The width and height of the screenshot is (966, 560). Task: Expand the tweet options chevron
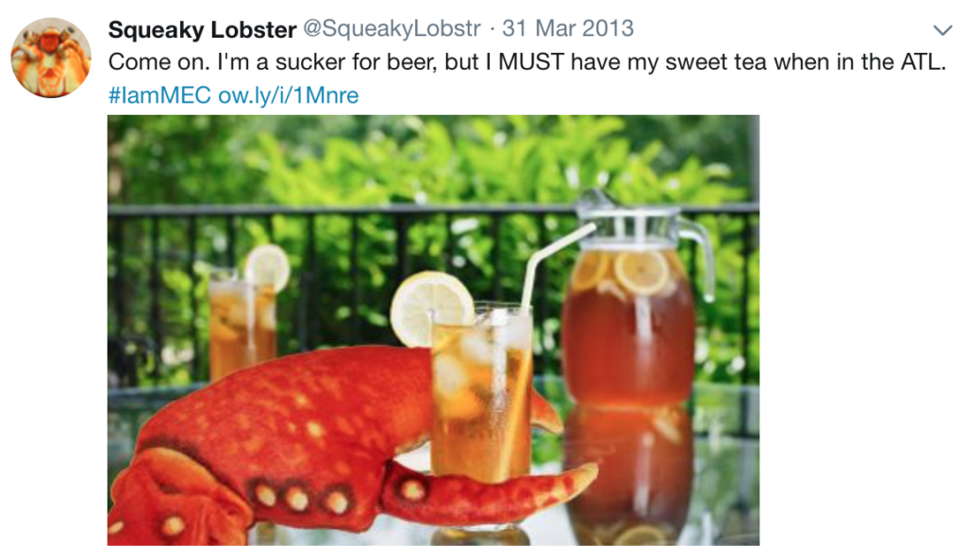941,30
